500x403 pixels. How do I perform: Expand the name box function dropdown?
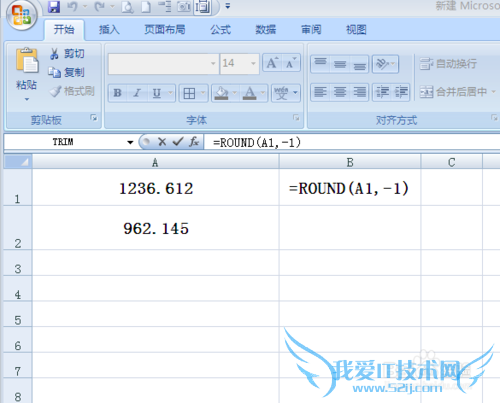130,142
